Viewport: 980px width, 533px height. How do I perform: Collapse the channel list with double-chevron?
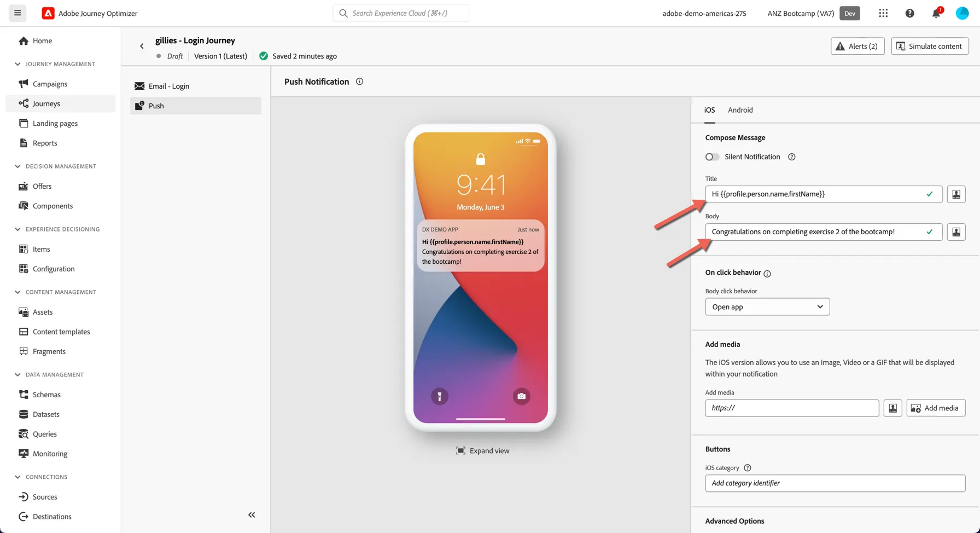click(252, 515)
